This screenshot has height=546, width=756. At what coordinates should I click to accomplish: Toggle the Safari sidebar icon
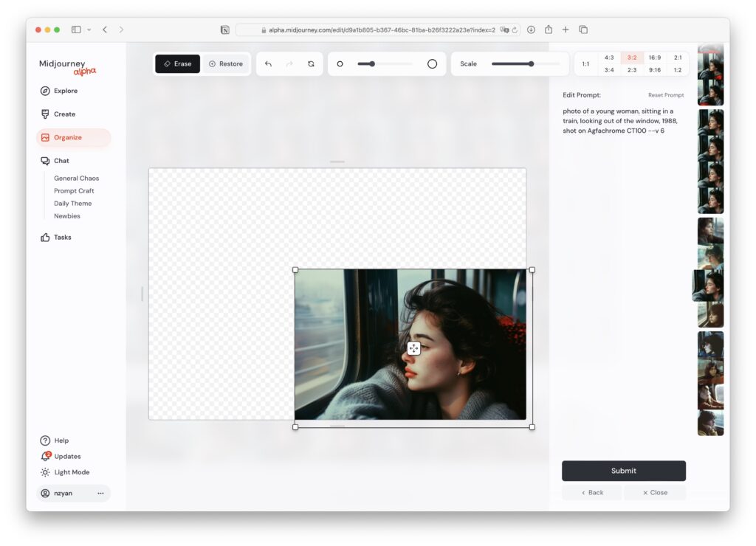tap(76, 30)
